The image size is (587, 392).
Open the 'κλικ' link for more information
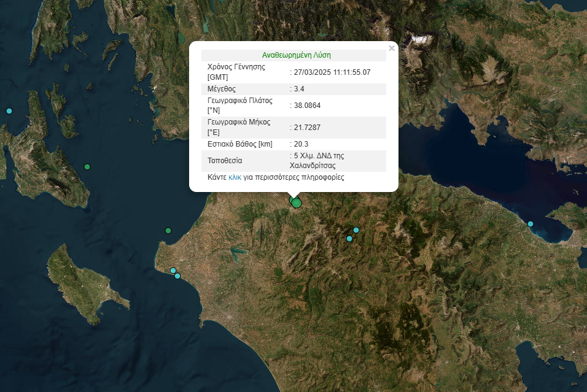(x=235, y=177)
